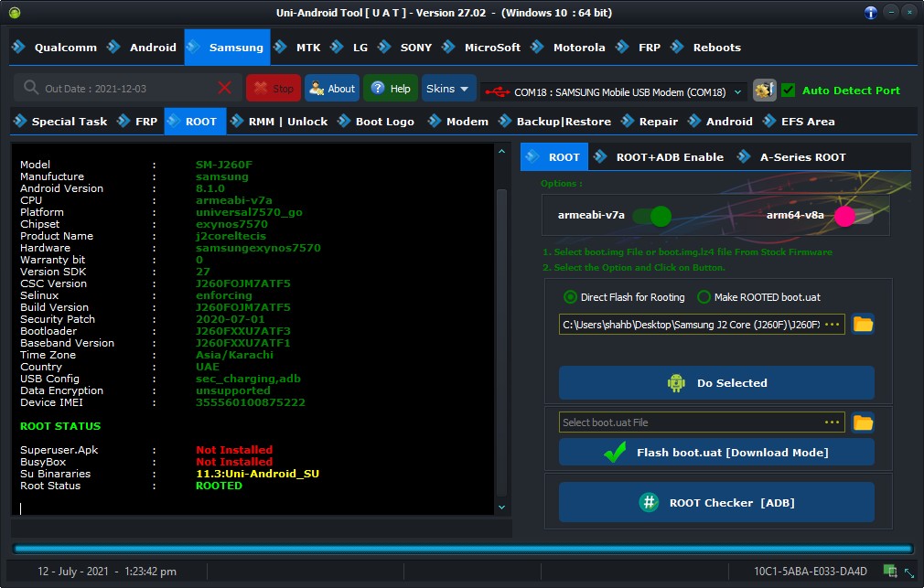Click the info icon in title bar
The image size is (924, 588).
click(x=870, y=13)
